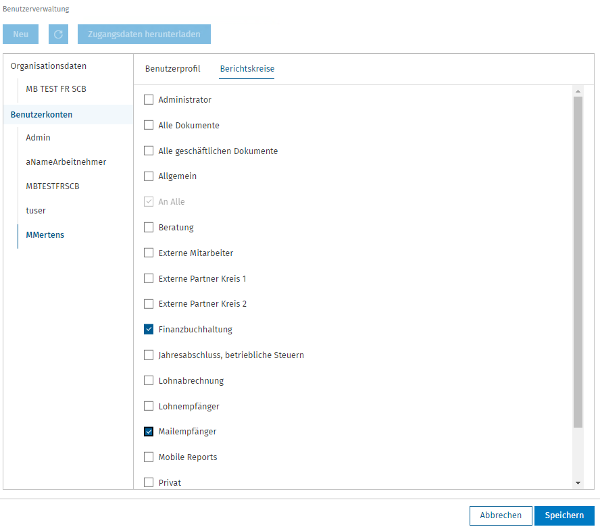
Task: Click the scrollbar up arrow
Action: 578,91
